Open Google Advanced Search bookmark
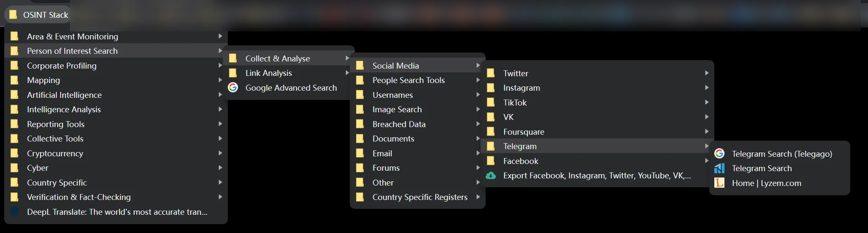This screenshot has width=868, height=233. pos(289,88)
